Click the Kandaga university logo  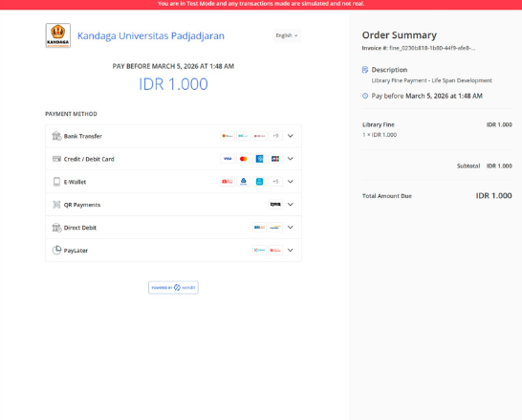point(58,35)
